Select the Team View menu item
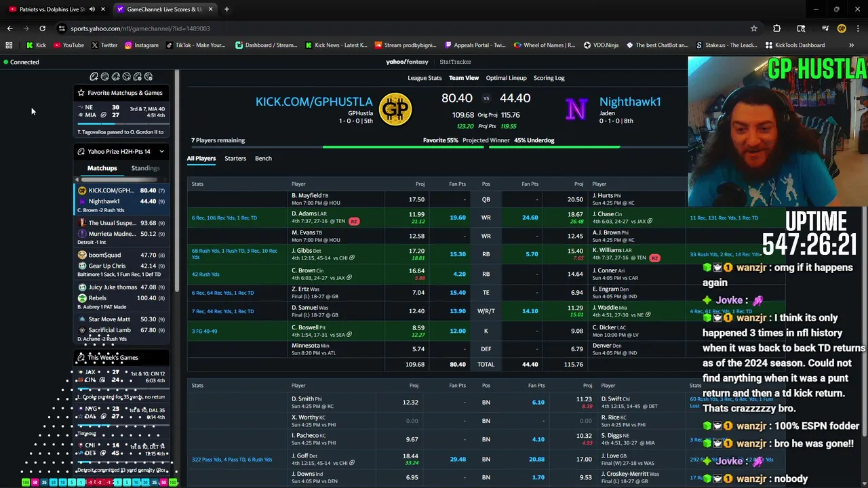This screenshot has height=488, width=868. coord(464,78)
